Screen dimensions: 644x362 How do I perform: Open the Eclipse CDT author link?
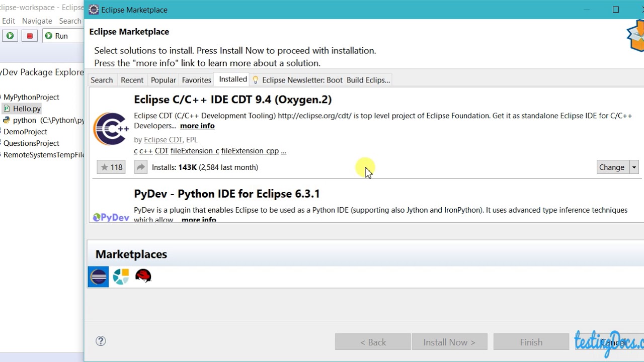tap(163, 140)
